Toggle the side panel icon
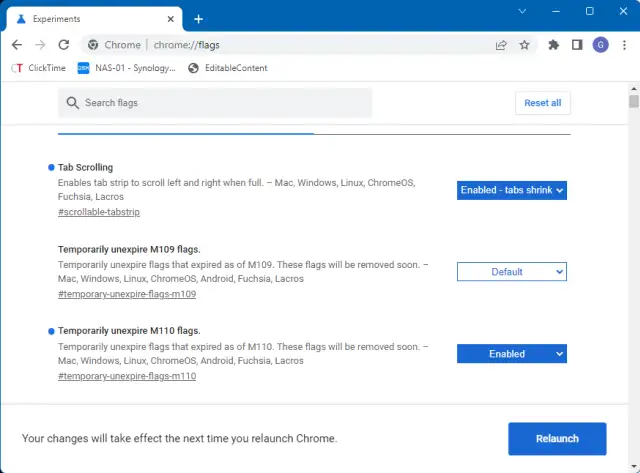This screenshot has width=640, height=473. (577, 45)
